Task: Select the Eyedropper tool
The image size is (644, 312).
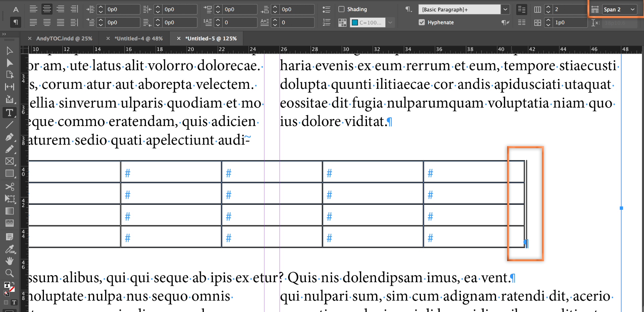Action: 9,249
